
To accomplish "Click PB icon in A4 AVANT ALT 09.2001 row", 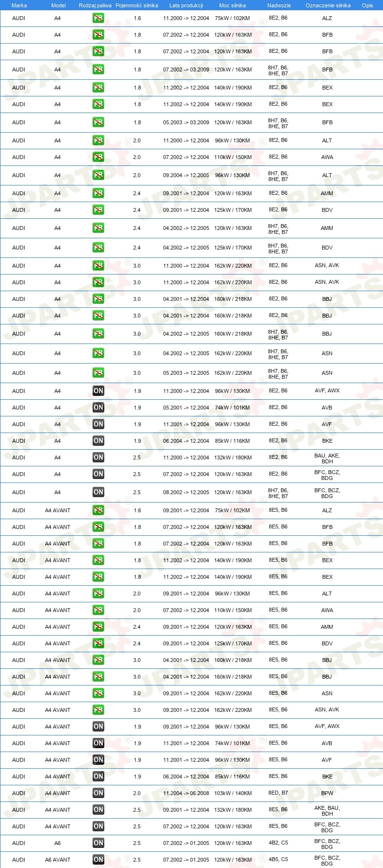I will coord(98,594).
